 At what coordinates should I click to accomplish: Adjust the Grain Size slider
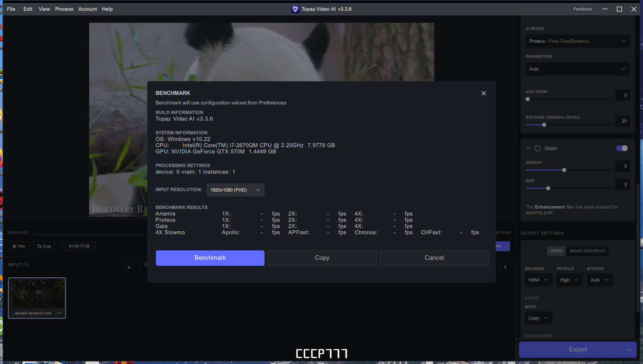click(x=568, y=188)
